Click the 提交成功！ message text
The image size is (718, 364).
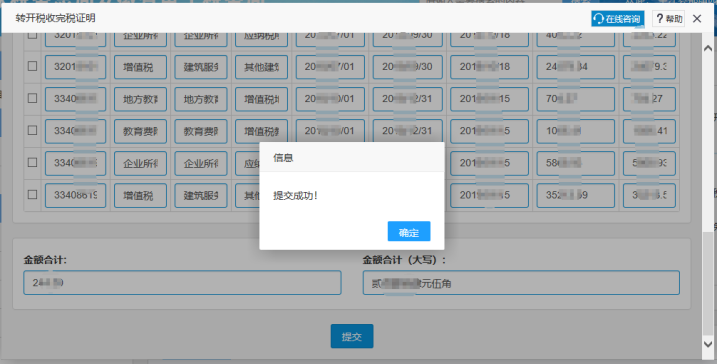click(x=295, y=196)
